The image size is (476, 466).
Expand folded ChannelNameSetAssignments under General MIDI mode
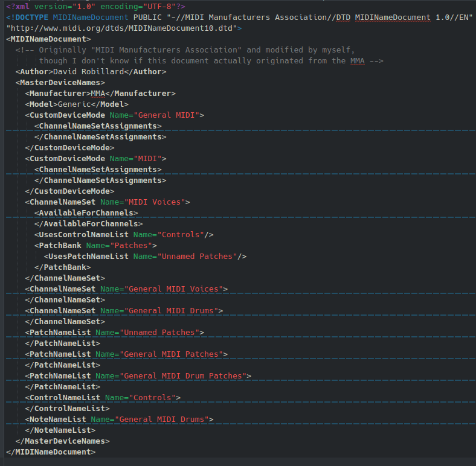tap(98, 126)
